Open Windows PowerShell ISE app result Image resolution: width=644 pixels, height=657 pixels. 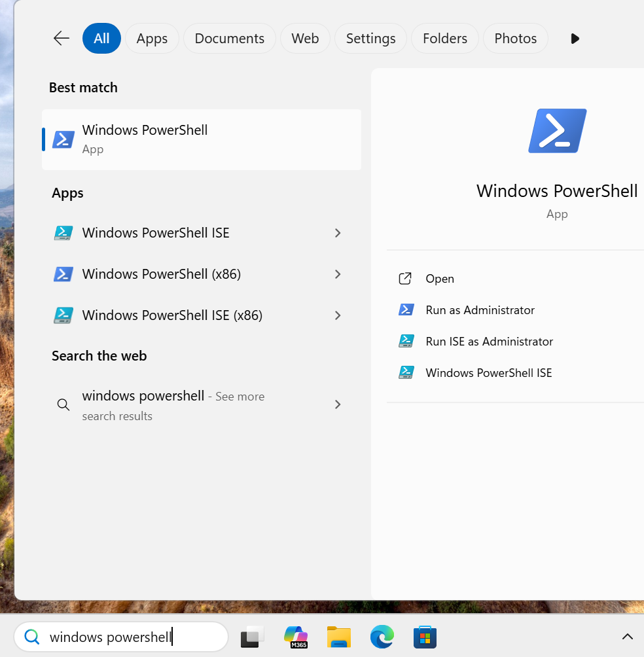click(202, 233)
